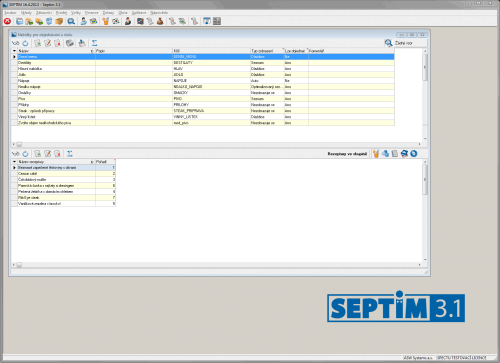Add a new recipe row in the recipes grid toolbar

pyautogui.click(x=37, y=154)
